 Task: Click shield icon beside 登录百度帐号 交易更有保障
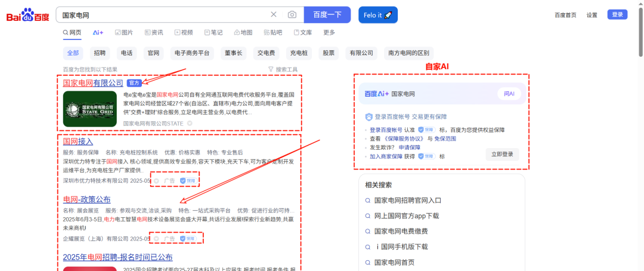[369, 117]
